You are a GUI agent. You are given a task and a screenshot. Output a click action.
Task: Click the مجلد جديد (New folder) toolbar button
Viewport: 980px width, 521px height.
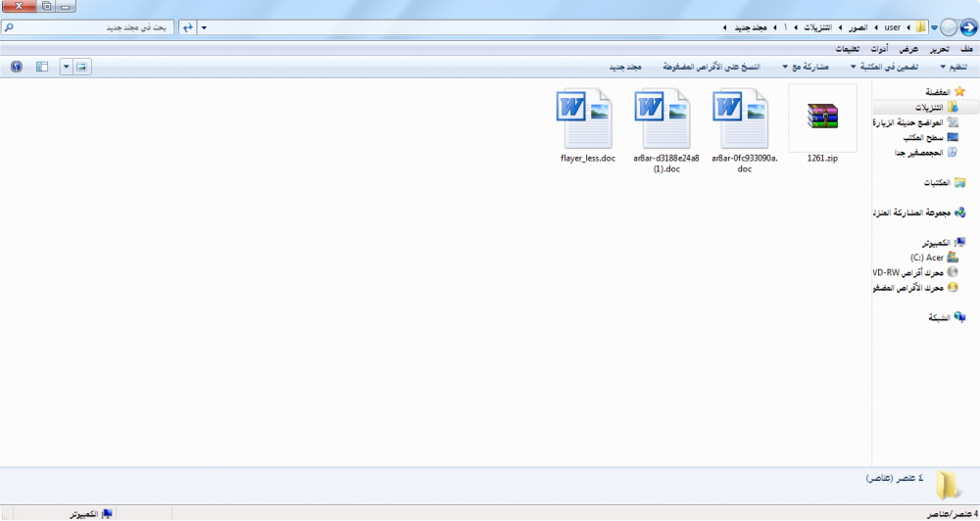click(x=625, y=67)
